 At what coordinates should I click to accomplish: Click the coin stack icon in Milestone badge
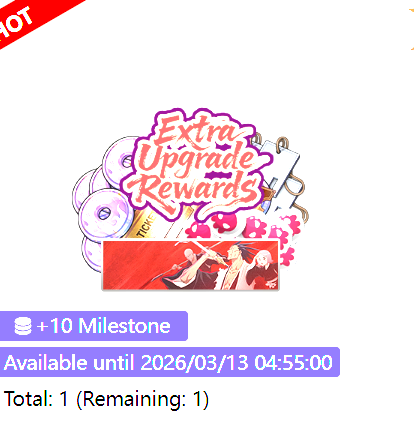click(x=23, y=326)
